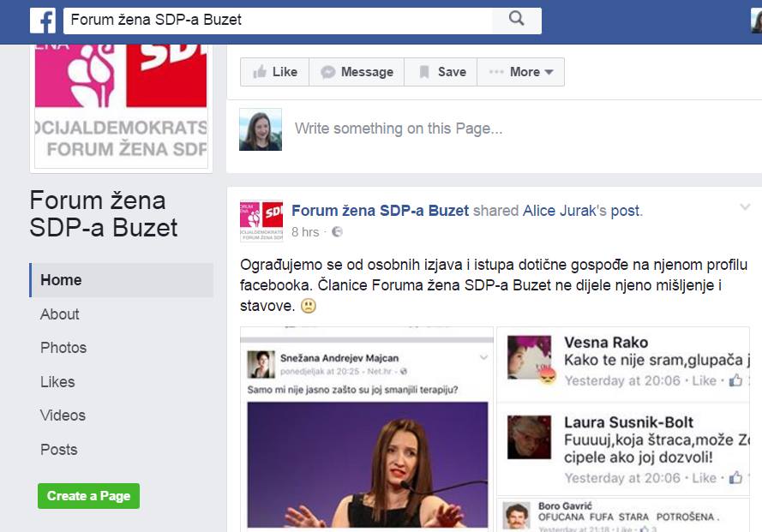Click the globe privacy icon beside 8 hrs
The width and height of the screenshot is (762, 532).
point(337,232)
